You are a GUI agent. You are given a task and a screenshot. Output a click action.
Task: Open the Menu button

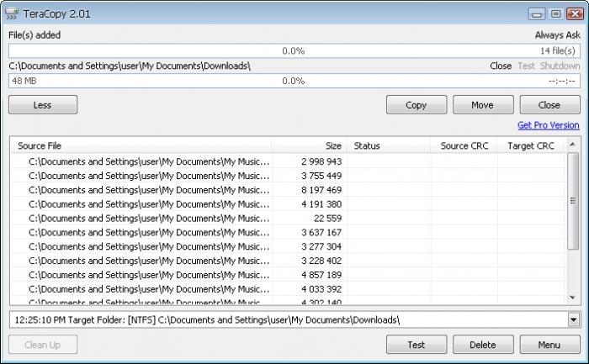pos(550,345)
